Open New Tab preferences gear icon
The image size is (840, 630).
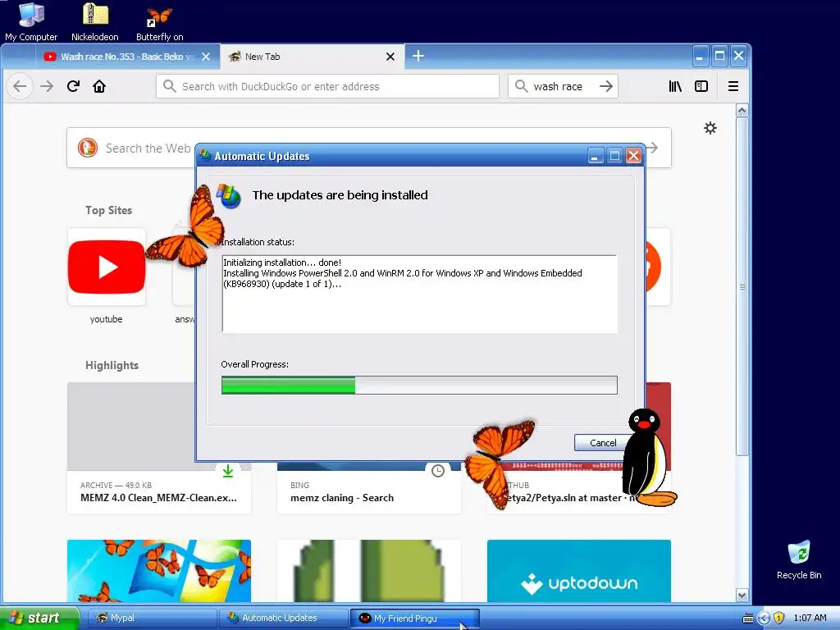pyautogui.click(x=710, y=128)
